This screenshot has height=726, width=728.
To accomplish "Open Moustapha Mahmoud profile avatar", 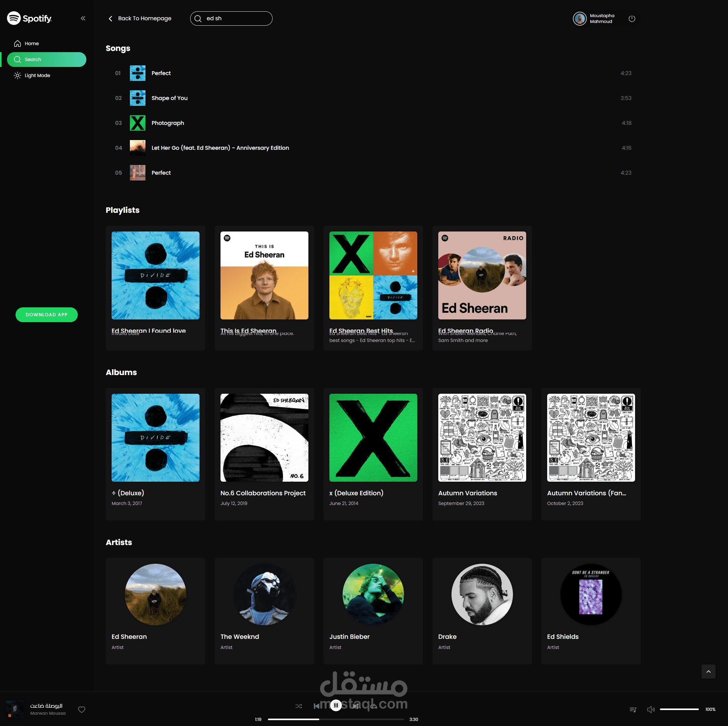I will point(579,18).
